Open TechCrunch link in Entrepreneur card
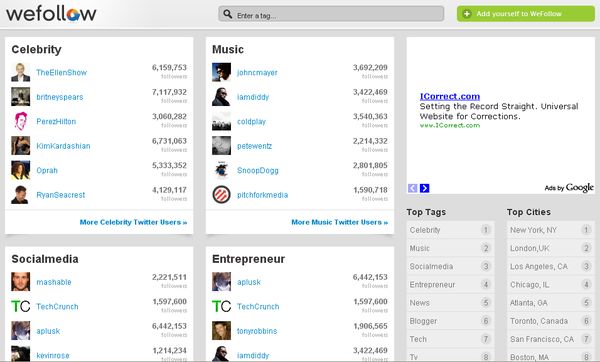The height and width of the screenshot is (362, 600). coord(258,307)
